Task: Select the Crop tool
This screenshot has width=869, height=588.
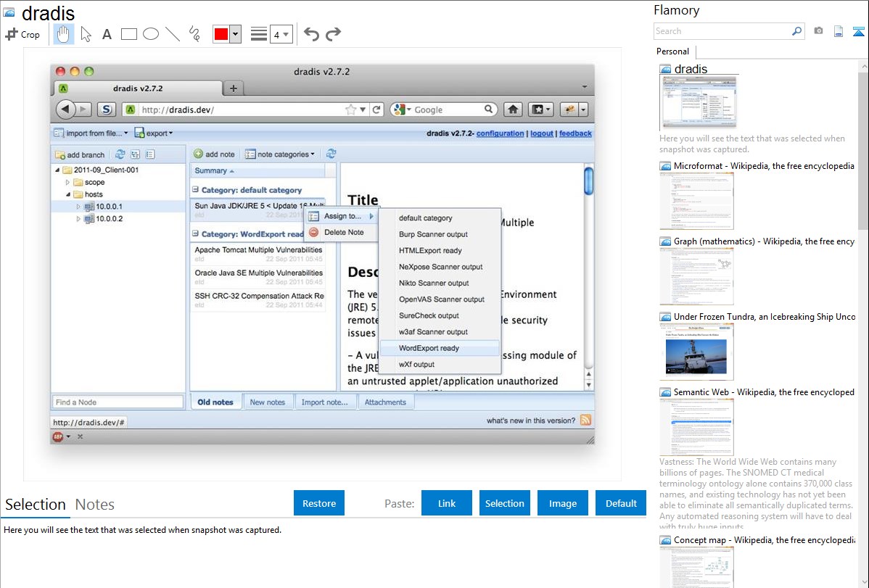Action: click(22, 34)
